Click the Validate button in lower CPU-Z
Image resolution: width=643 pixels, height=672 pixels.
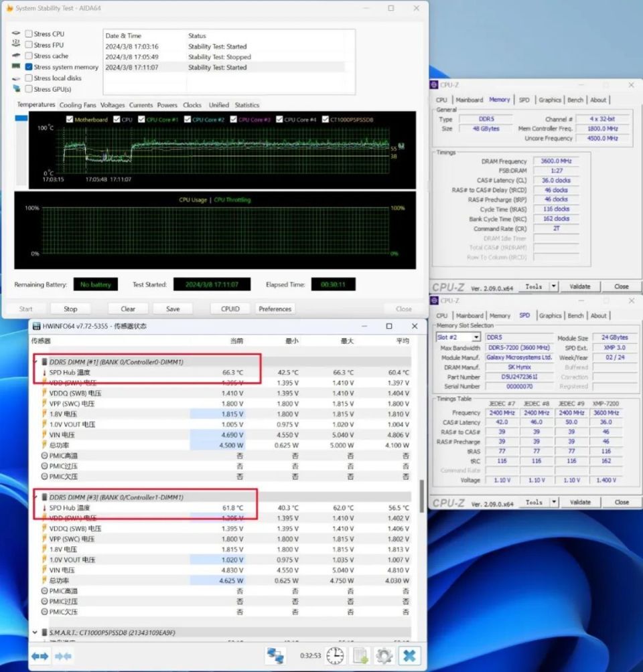580,502
